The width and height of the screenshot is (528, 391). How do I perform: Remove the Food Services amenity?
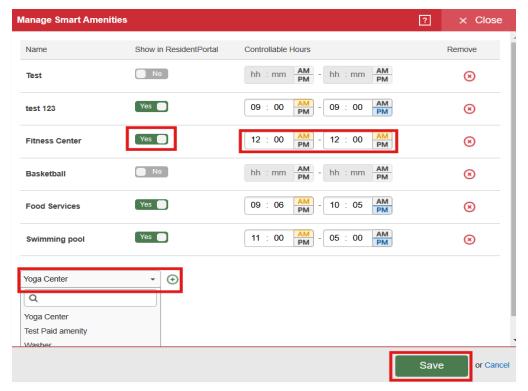tap(469, 207)
